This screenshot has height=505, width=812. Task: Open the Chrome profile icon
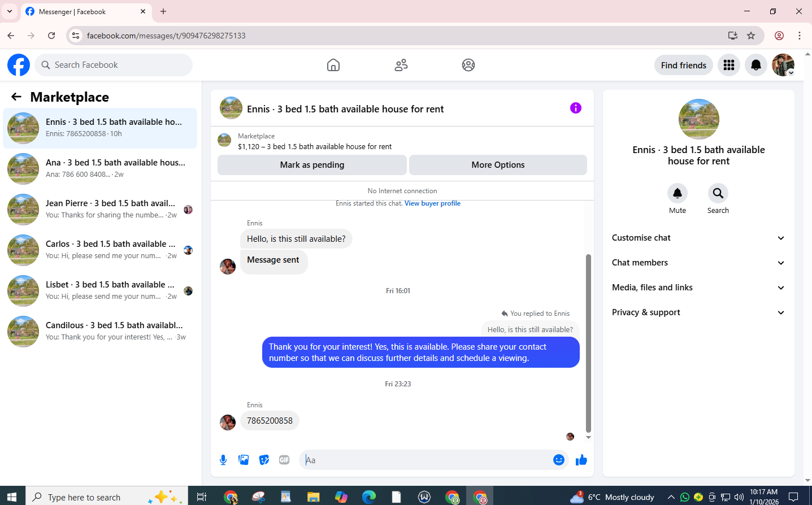pos(779,35)
